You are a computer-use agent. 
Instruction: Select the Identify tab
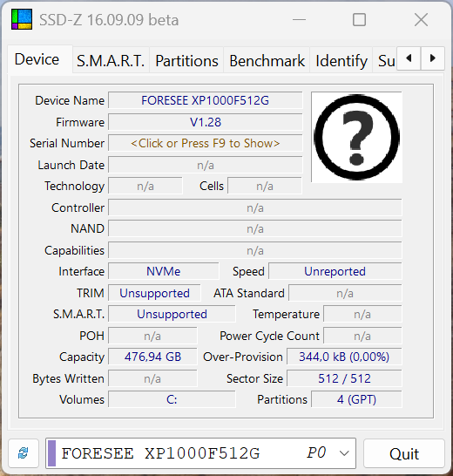click(x=341, y=60)
